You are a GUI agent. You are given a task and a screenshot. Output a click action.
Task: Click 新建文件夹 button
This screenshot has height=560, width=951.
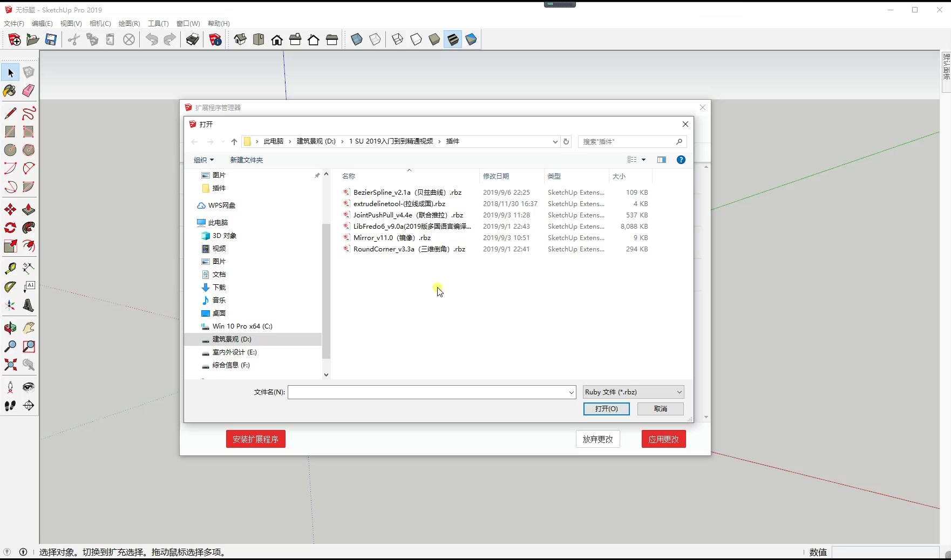tap(246, 160)
